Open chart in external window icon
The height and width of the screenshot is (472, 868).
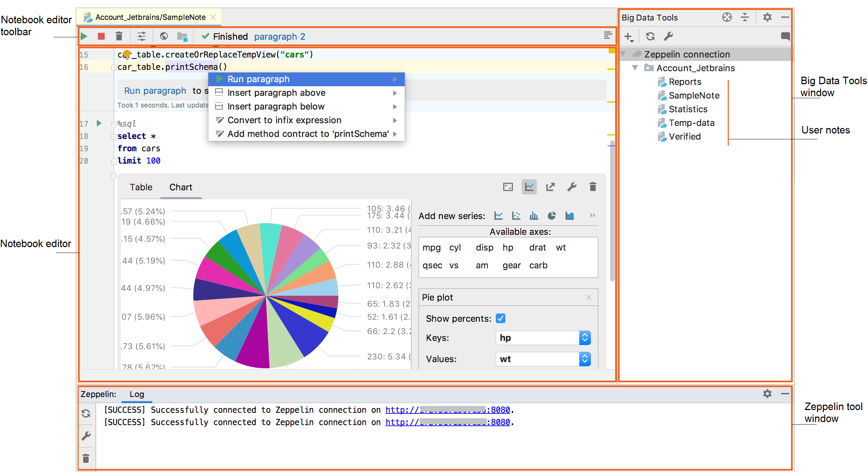click(550, 187)
